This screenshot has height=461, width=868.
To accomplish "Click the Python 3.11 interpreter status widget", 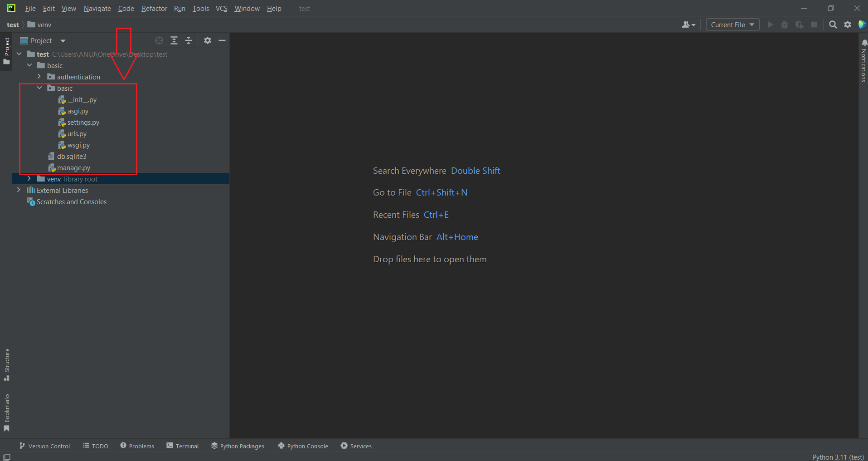I will tap(838, 457).
